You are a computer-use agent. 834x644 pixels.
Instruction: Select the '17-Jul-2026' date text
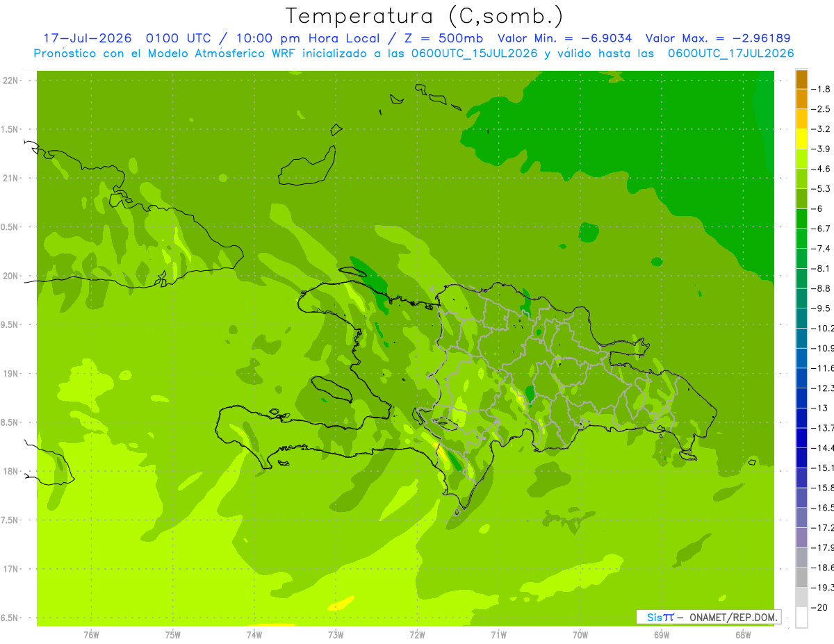88,38
